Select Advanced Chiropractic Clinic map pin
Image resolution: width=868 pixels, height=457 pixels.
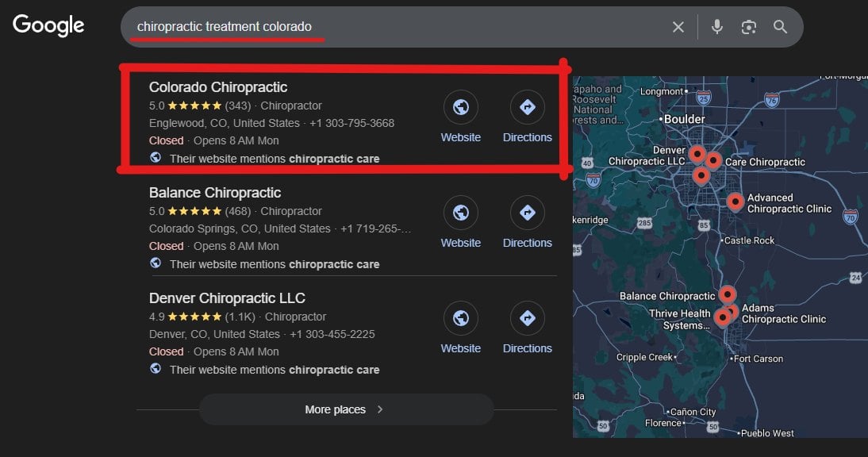click(x=735, y=202)
